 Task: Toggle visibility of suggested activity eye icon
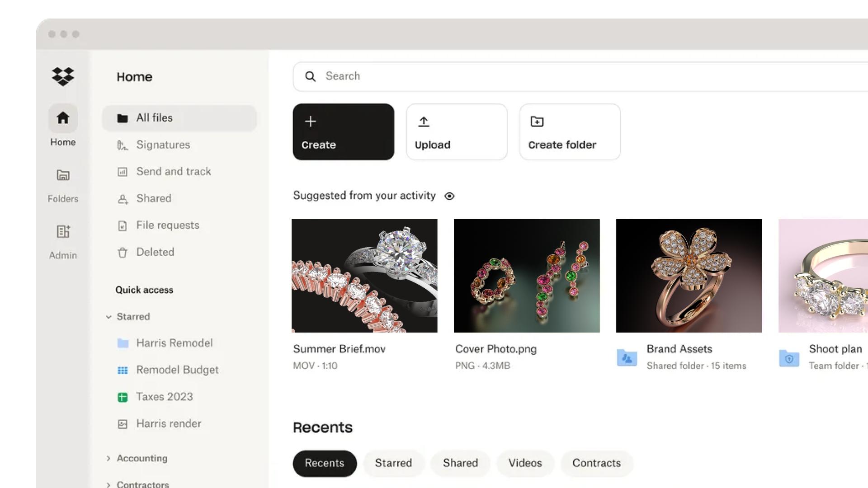pos(449,196)
